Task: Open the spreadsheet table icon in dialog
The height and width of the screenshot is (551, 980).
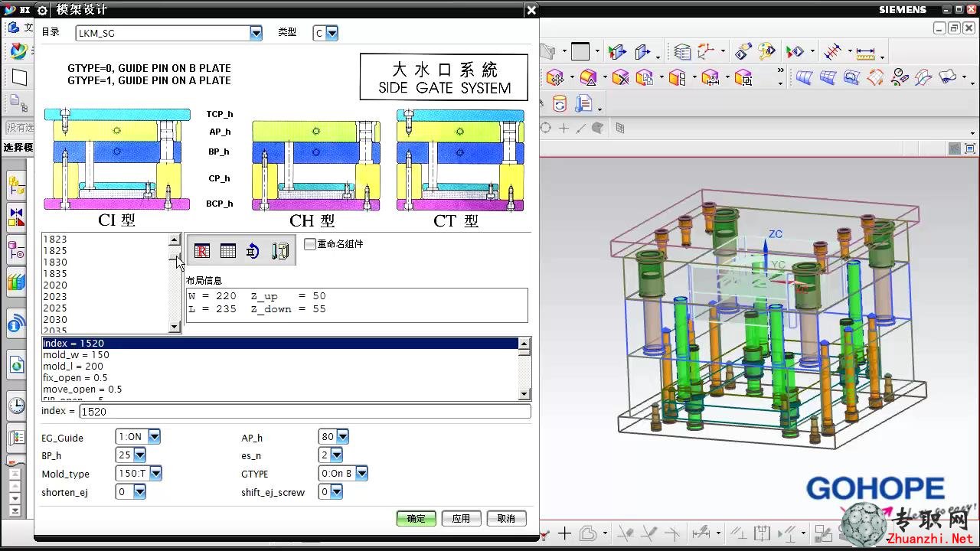Action: click(228, 251)
